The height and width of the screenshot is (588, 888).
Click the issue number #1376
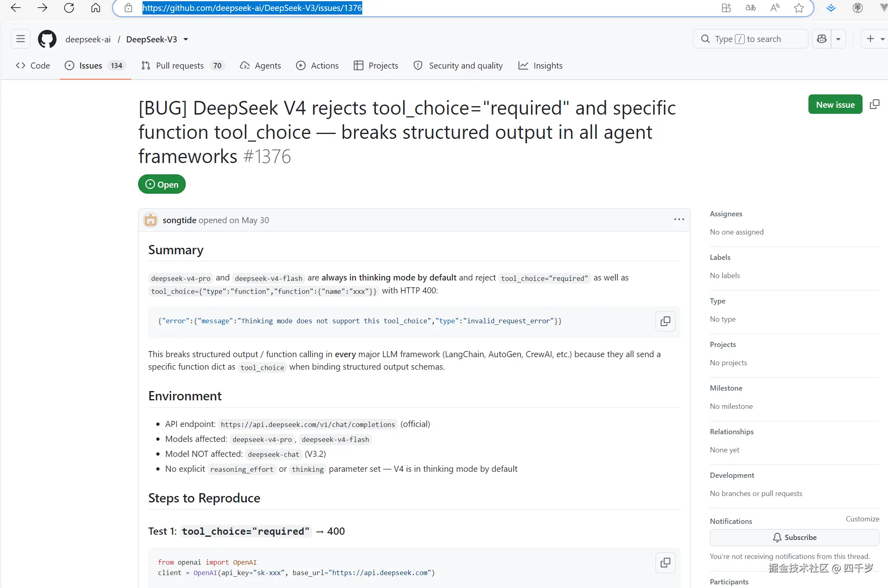267,156
